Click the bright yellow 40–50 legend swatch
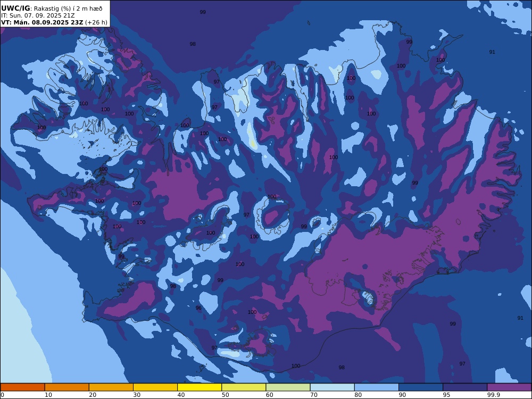 199,387
